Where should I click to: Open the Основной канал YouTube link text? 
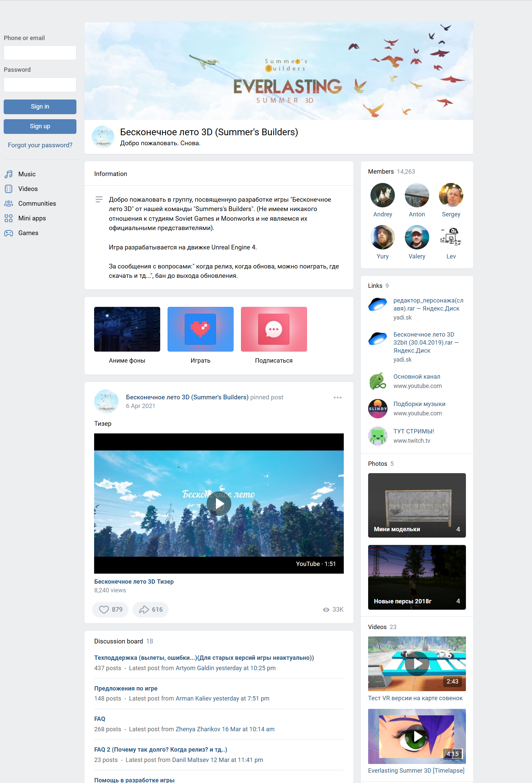[x=417, y=377]
